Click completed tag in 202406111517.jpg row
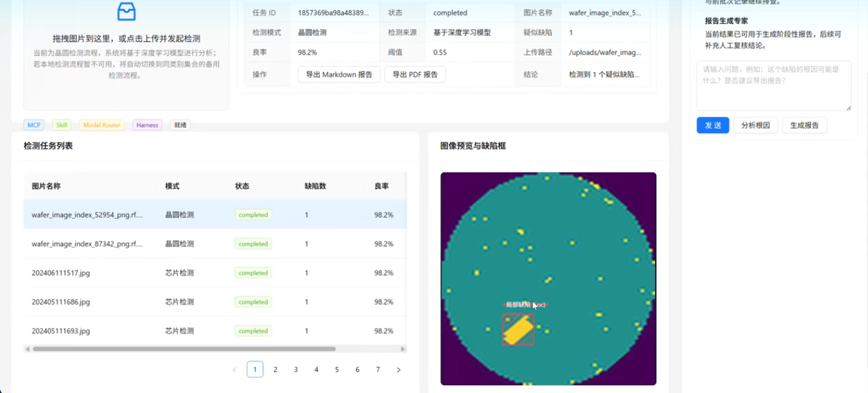868x393 pixels. click(253, 273)
